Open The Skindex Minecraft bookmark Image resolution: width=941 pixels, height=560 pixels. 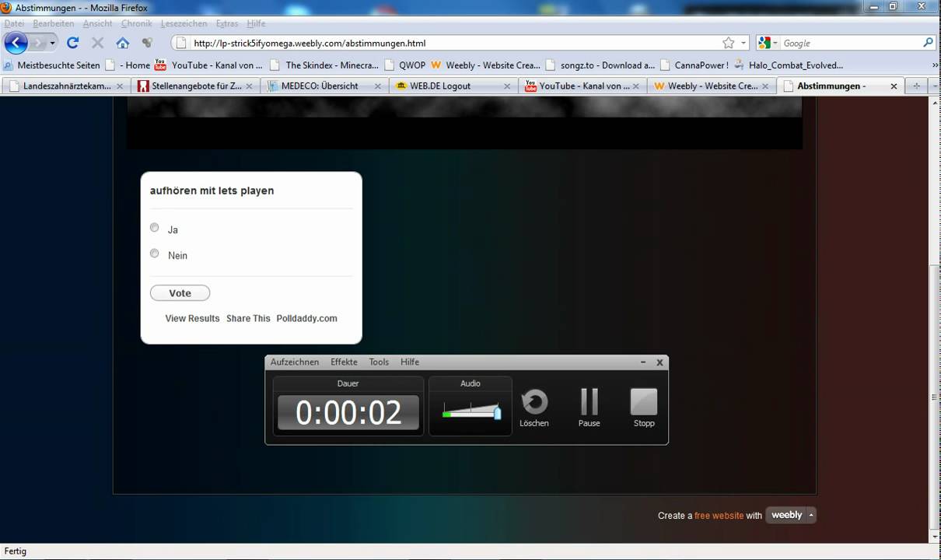pos(324,65)
